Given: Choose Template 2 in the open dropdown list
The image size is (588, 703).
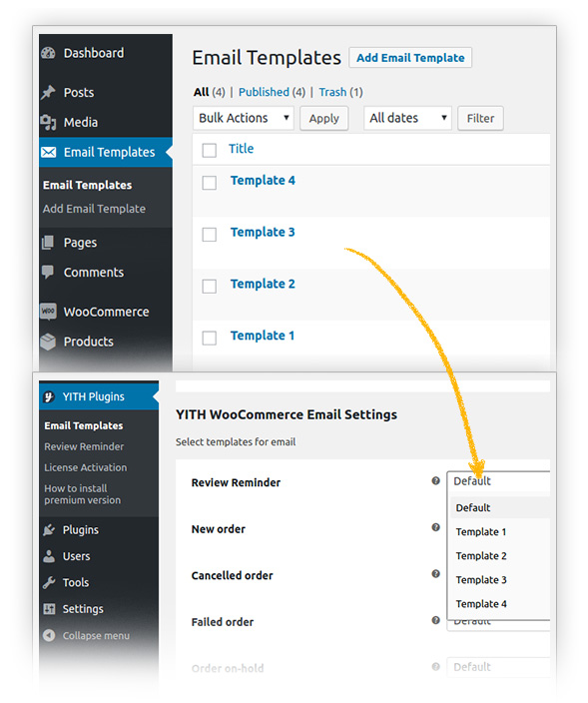Looking at the screenshot, I should pos(481,556).
